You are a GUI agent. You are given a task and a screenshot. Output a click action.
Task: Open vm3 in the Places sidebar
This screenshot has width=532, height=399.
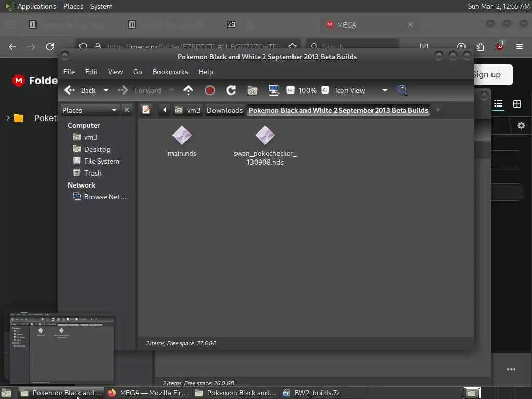[x=86, y=137]
